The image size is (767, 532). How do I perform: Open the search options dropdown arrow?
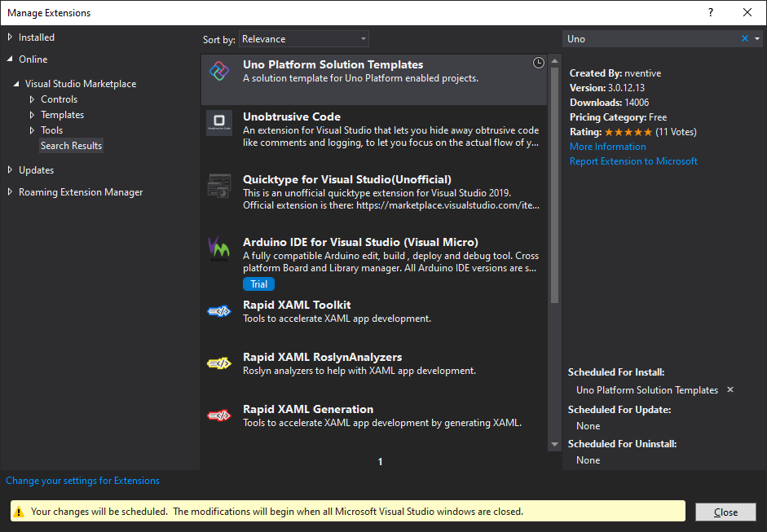[x=757, y=38]
